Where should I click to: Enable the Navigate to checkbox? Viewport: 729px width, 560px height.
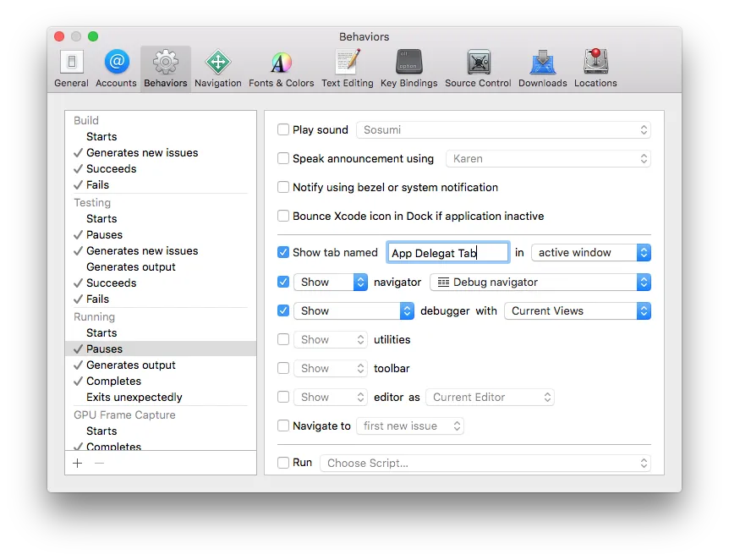(x=283, y=426)
